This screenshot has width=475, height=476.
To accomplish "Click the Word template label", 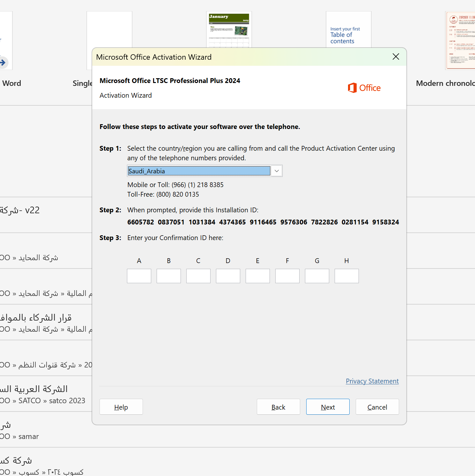I will coord(11,83).
